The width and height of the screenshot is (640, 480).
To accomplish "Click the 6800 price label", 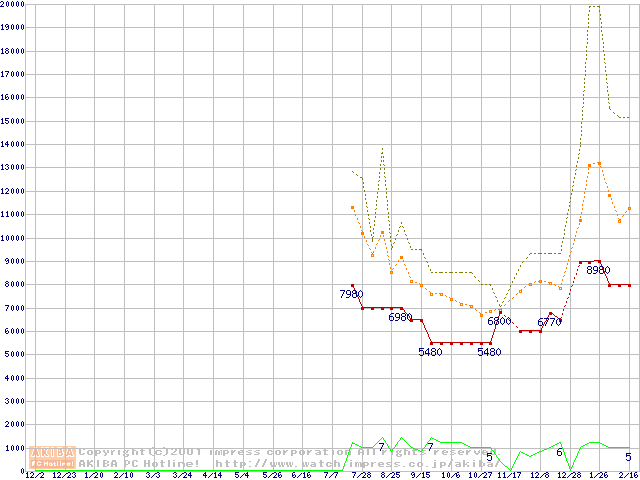I will coord(499,321).
